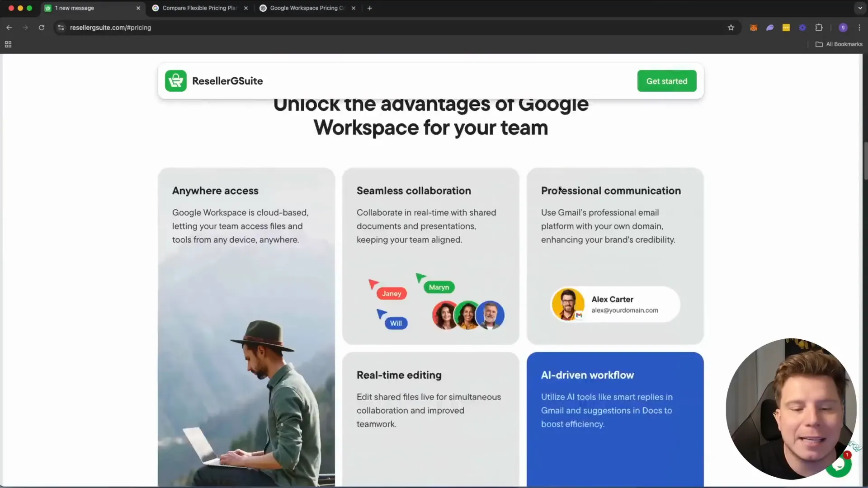Click the Real-time editing heading

pyautogui.click(x=399, y=375)
